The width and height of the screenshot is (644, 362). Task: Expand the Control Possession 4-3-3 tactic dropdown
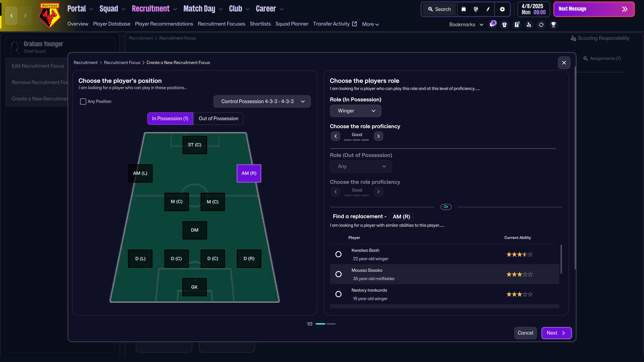262,101
